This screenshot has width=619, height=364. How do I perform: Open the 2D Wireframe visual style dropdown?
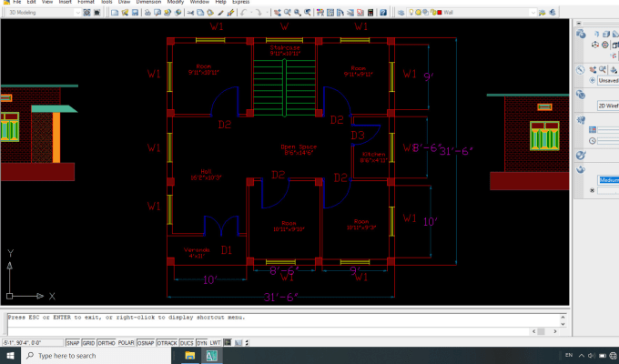tap(608, 106)
